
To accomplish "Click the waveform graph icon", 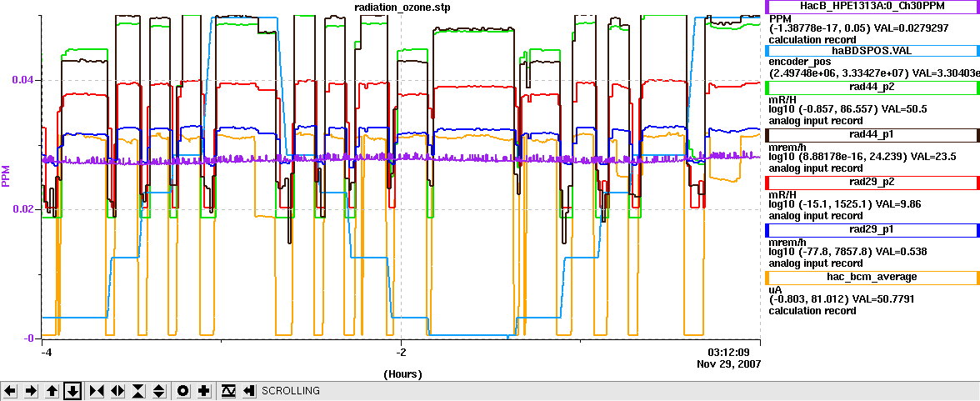I will (x=228, y=391).
